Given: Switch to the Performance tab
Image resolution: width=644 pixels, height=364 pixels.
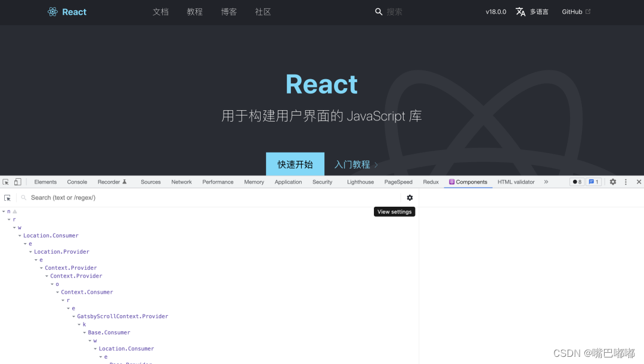Looking at the screenshot, I should click(x=218, y=182).
